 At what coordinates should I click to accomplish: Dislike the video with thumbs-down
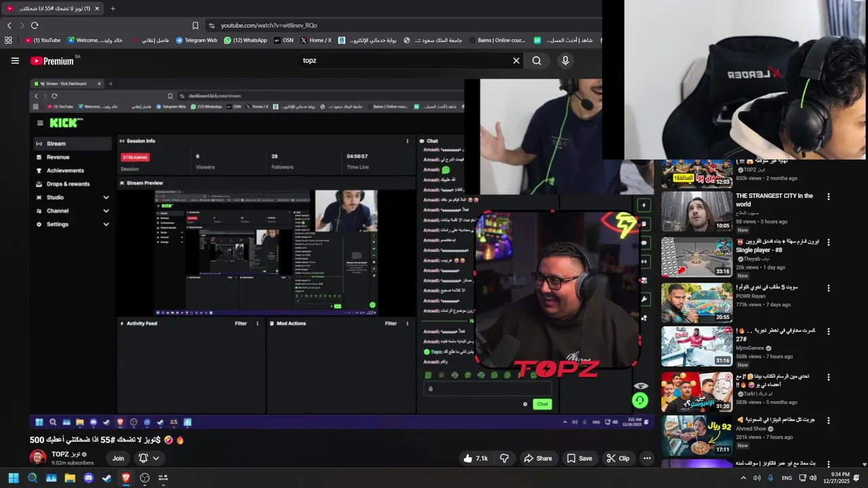[504, 458]
